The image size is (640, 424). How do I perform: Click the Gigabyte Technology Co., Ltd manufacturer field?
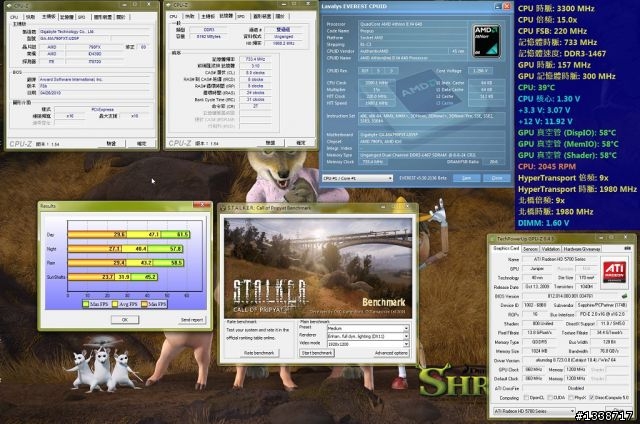[95, 31]
